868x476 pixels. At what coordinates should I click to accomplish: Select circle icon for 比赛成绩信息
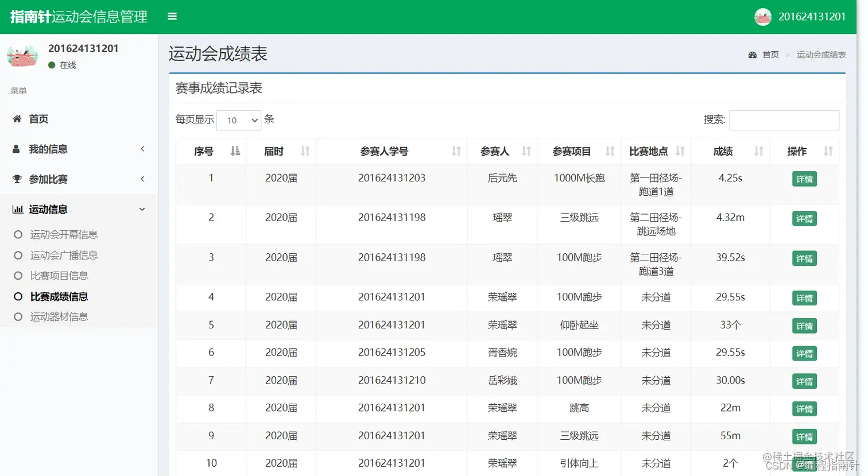(x=18, y=296)
